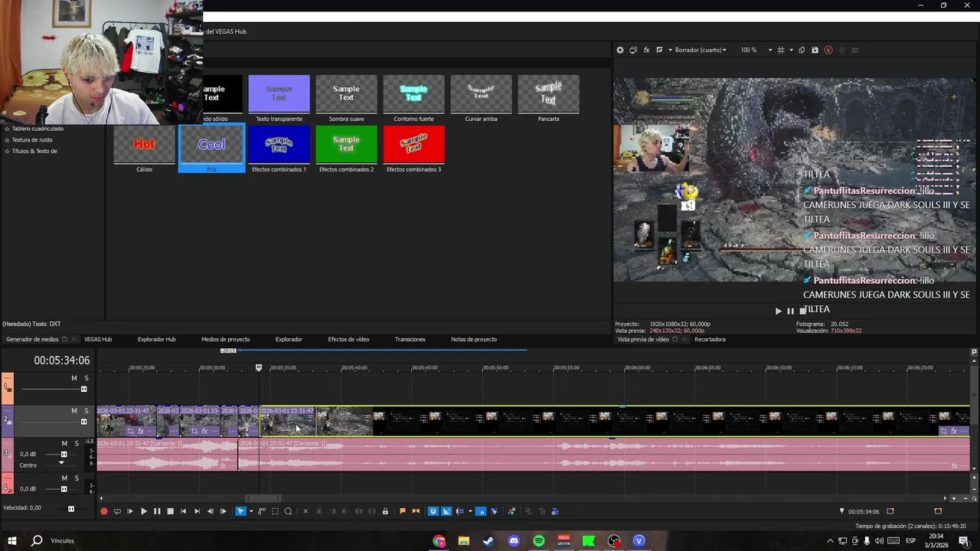Toggle split screen view in preview
980x551 pixels.
(x=659, y=50)
